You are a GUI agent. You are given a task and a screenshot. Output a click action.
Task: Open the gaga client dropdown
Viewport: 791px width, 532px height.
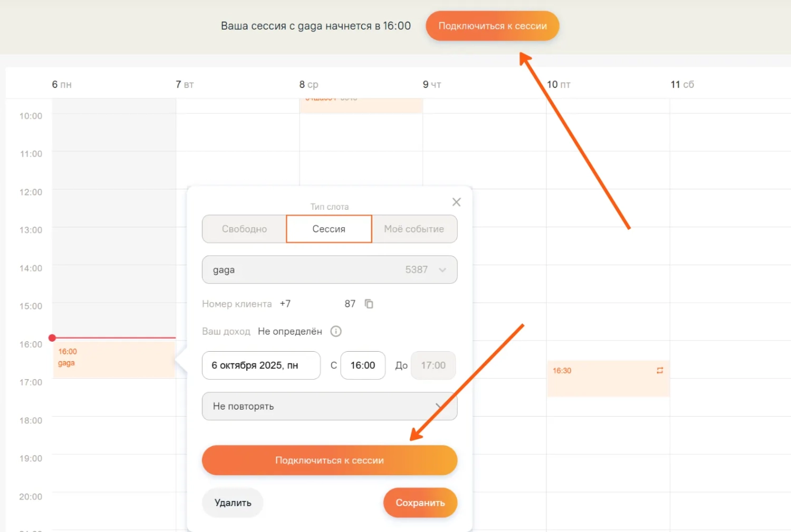pos(329,269)
